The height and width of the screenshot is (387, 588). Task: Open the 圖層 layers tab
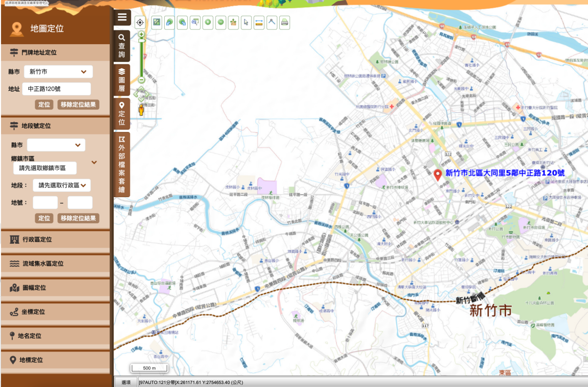122,79
